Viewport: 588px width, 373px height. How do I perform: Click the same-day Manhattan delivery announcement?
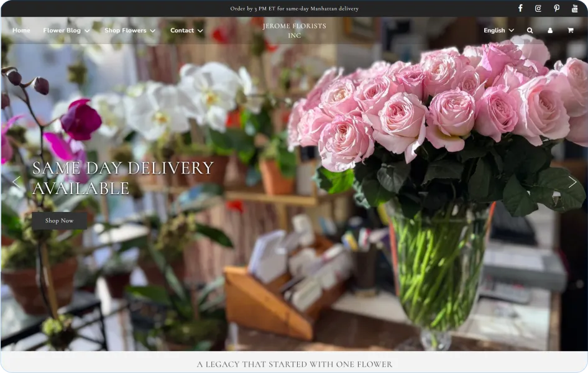coord(295,9)
